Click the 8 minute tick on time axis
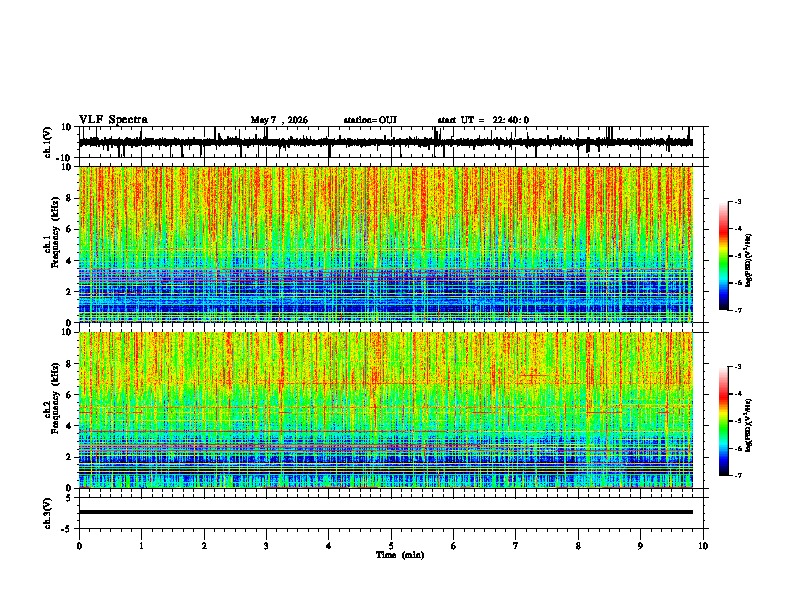Screen dimensions: 792x612 point(578,546)
